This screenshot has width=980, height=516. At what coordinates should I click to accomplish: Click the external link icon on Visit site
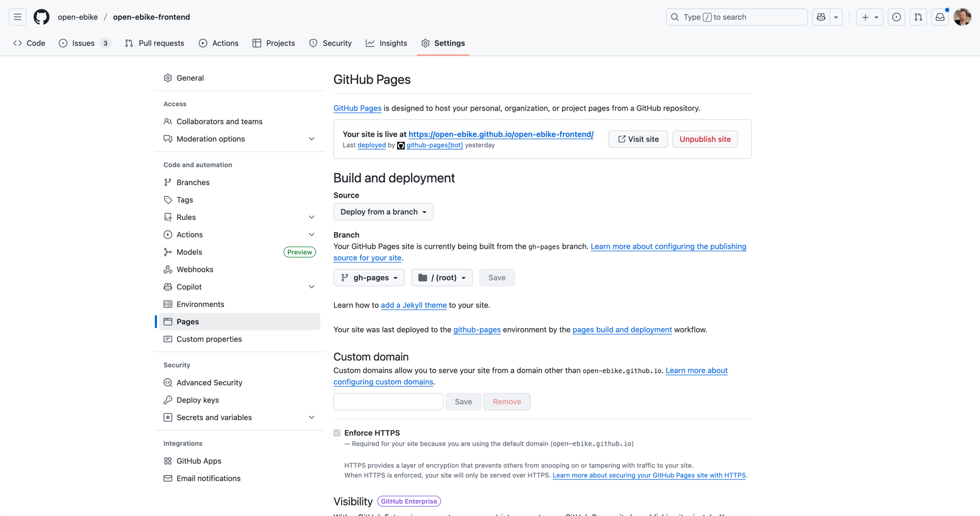(x=622, y=139)
